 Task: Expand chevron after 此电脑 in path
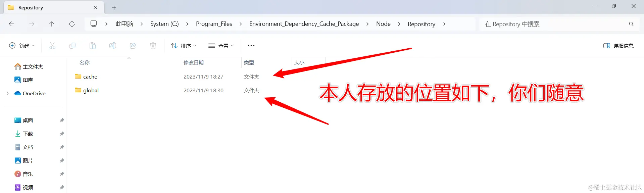click(x=142, y=24)
